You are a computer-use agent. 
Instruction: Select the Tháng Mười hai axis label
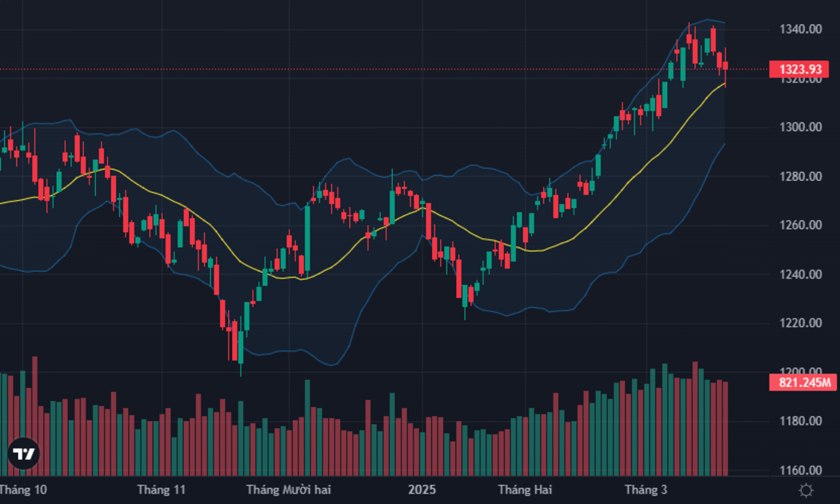289,490
